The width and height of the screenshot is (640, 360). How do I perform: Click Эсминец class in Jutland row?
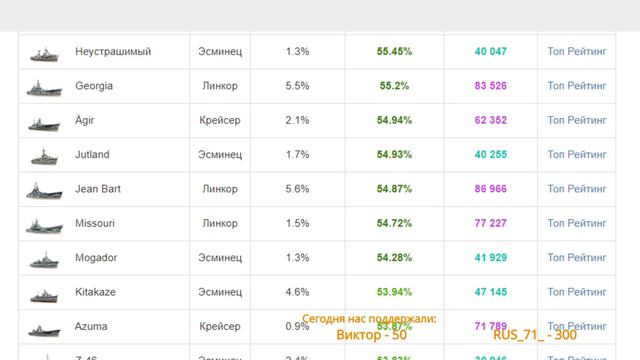click(220, 154)
